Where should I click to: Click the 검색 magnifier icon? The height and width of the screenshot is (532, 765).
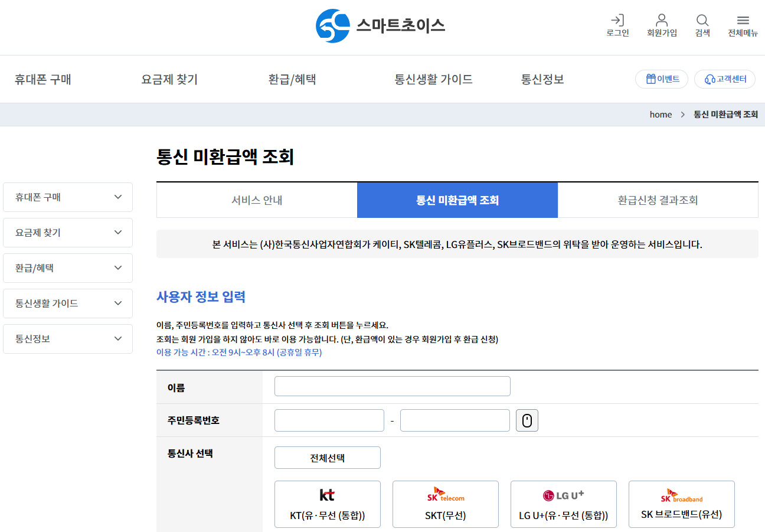tap(702, 25)
